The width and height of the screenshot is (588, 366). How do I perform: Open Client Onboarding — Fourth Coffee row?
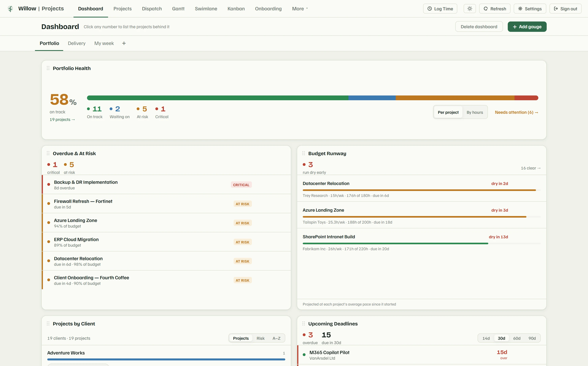coord(166,280)
